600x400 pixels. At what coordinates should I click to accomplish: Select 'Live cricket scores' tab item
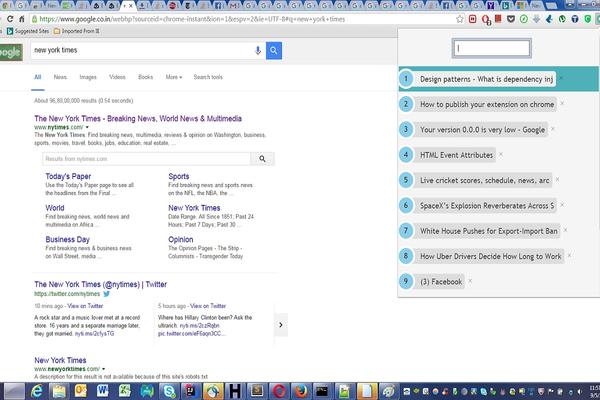(x=485, y=180)
